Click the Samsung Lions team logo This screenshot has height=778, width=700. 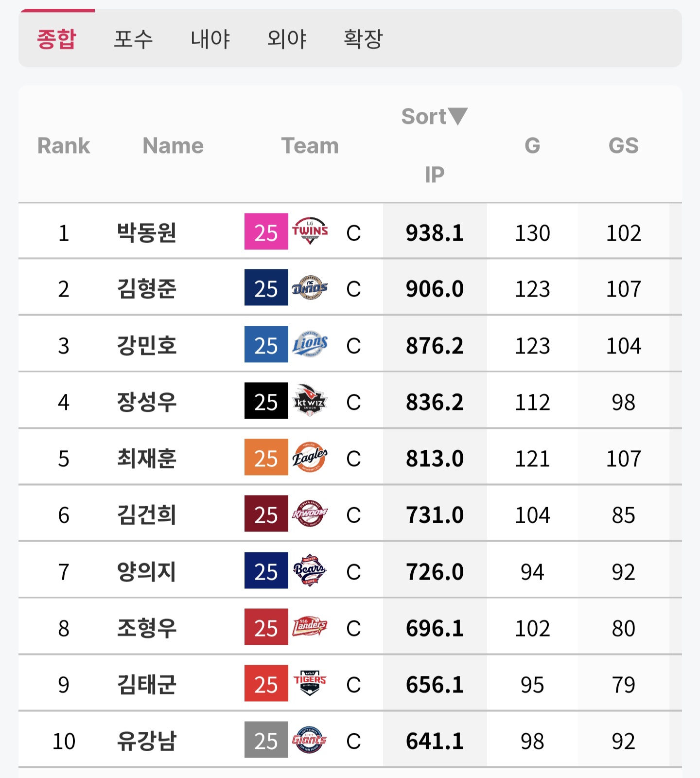(310, 345)
